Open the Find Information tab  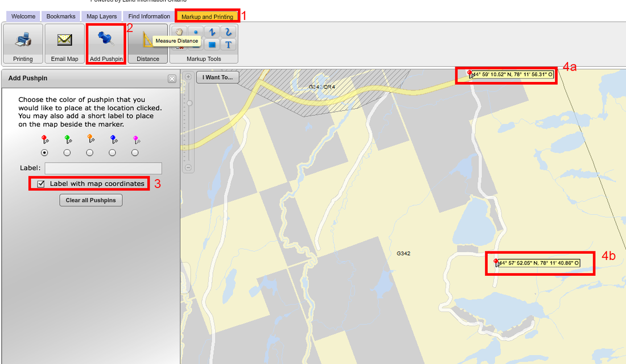[x=149, y=16]
